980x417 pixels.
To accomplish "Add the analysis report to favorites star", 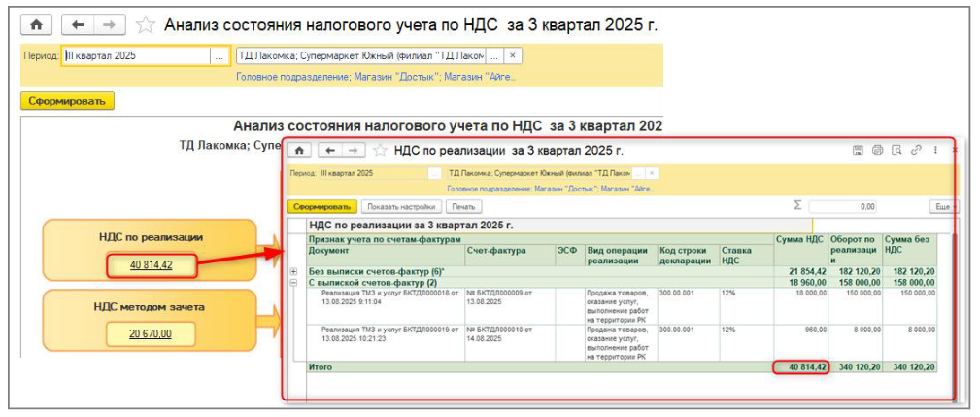I will 146,24.
